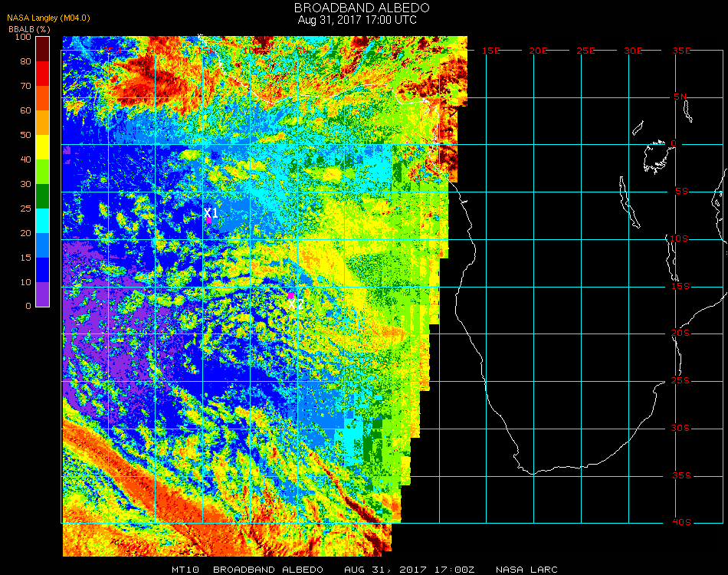Click the 5S latitude label
The width and height of the screenshot is (728, 575).
pos(681,192)
